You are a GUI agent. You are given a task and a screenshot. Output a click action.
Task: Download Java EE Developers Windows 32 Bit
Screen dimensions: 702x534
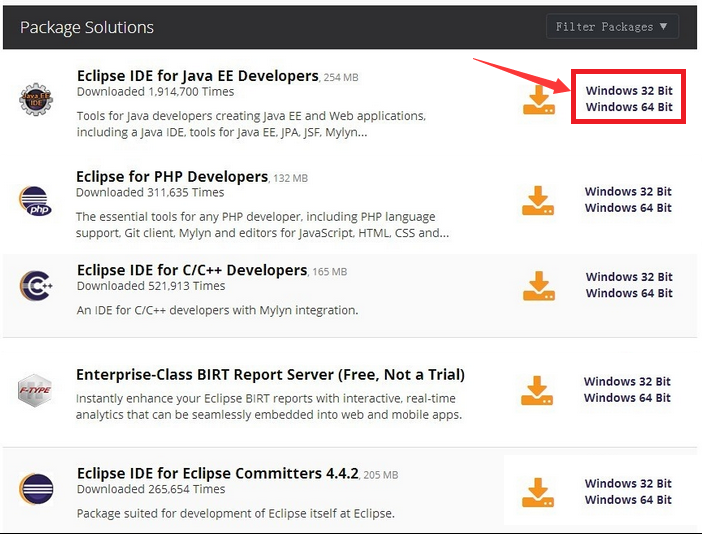tap(629, 91)
